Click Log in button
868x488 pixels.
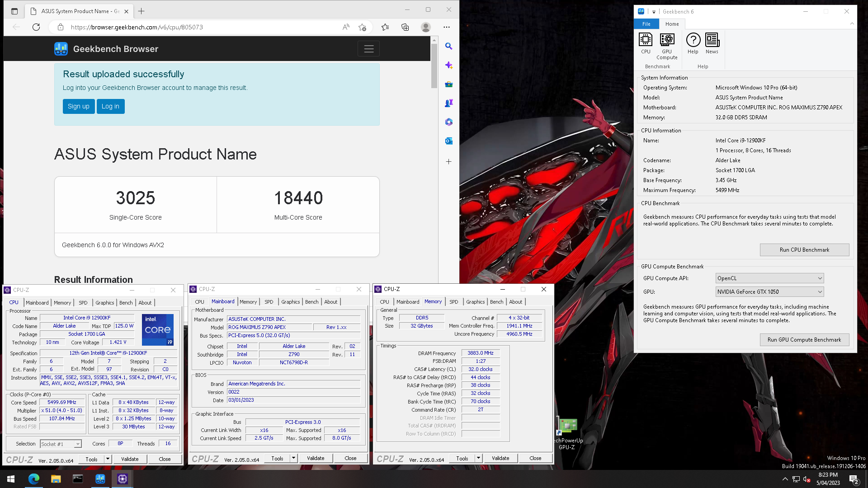click(110, 106)
